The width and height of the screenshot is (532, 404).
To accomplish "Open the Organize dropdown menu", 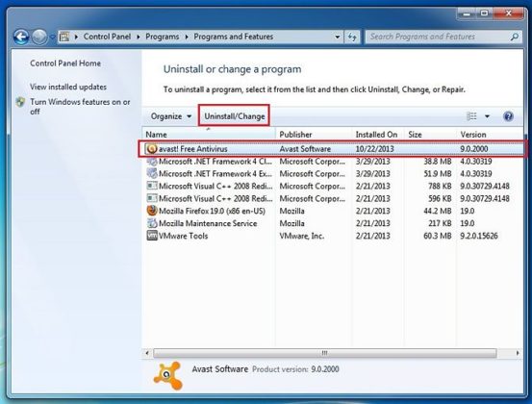I will pyautogui.click(x=171, y=116).
